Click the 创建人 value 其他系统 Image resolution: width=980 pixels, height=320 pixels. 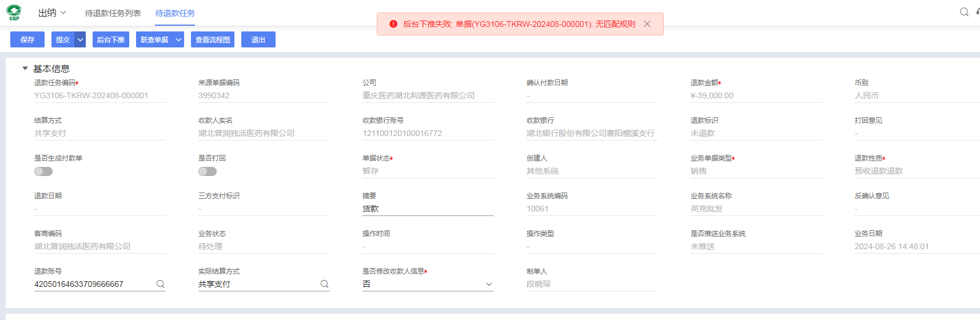pos(543,171)
